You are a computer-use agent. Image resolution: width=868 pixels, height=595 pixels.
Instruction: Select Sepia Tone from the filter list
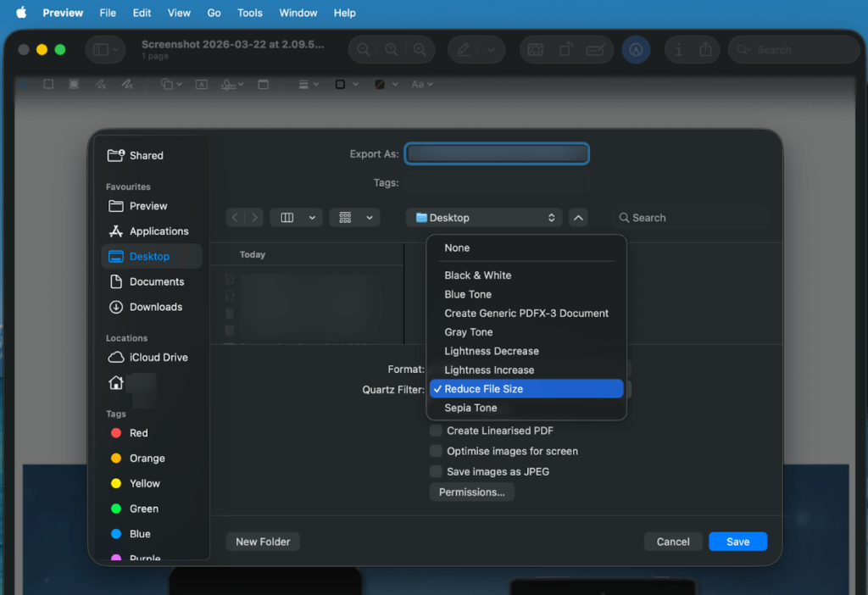pyautogui.click(x=472, y=408)
